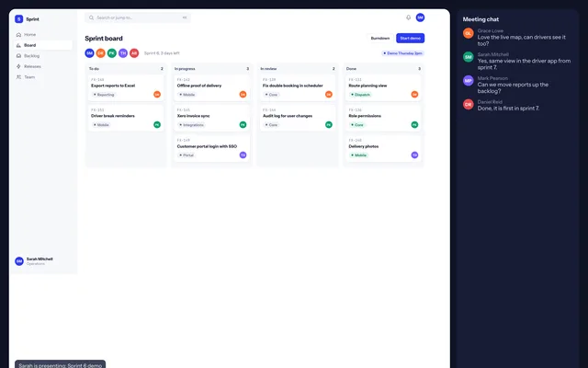Image resolution: width=588 pixels, height=368 pixels.
Task: Click Sarah Mitchell's green avatar in Meeting chat
Action: pos(469,57)
